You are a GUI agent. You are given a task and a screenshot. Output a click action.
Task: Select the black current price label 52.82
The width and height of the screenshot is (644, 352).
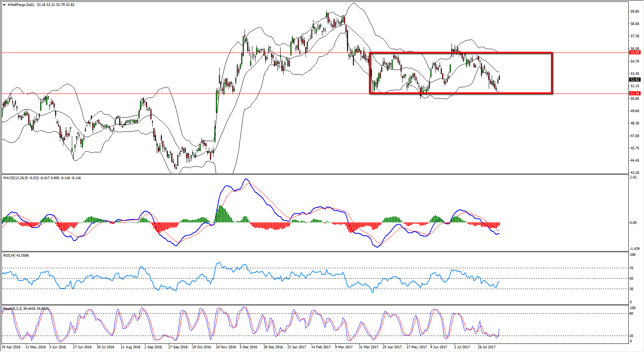[x=635, y=80]
